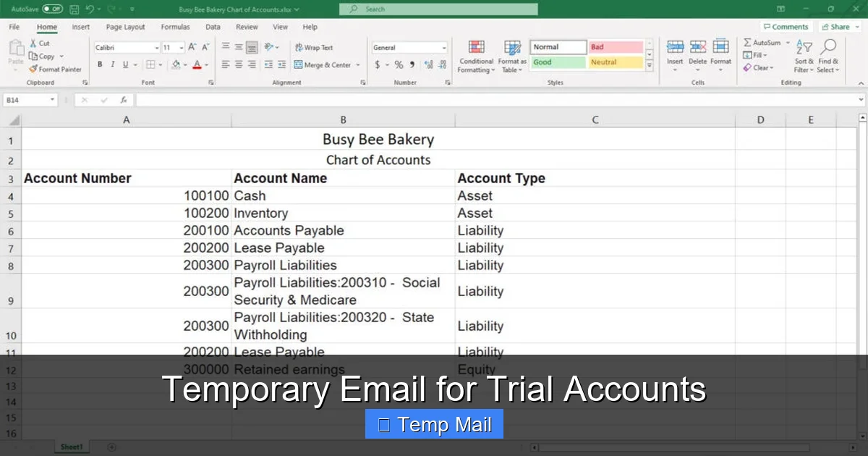Open the File menu
Viewport: 868px width, 456px height.
pos(14,27)
